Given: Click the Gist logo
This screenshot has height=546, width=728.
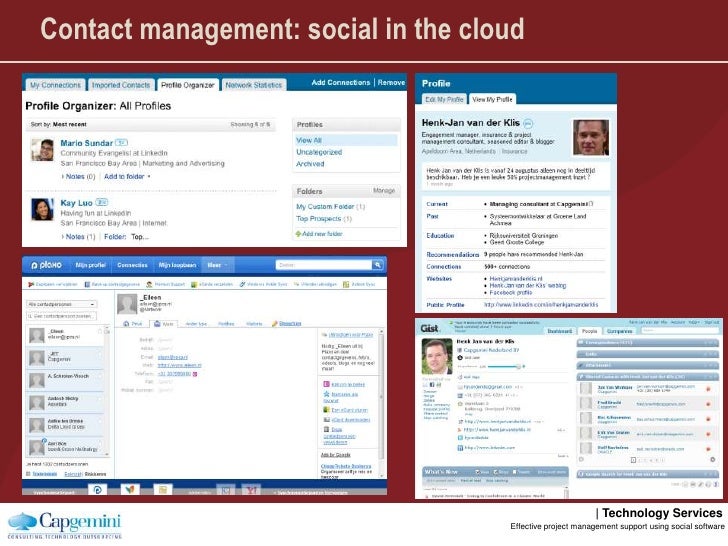Looking at the screenshot, I should 429,328.
